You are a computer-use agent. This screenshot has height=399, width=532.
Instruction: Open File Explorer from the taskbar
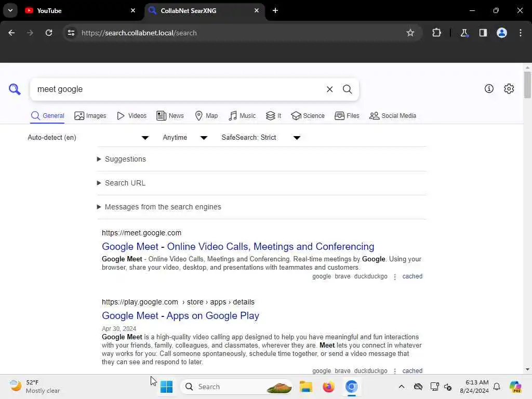click(305, 387)
